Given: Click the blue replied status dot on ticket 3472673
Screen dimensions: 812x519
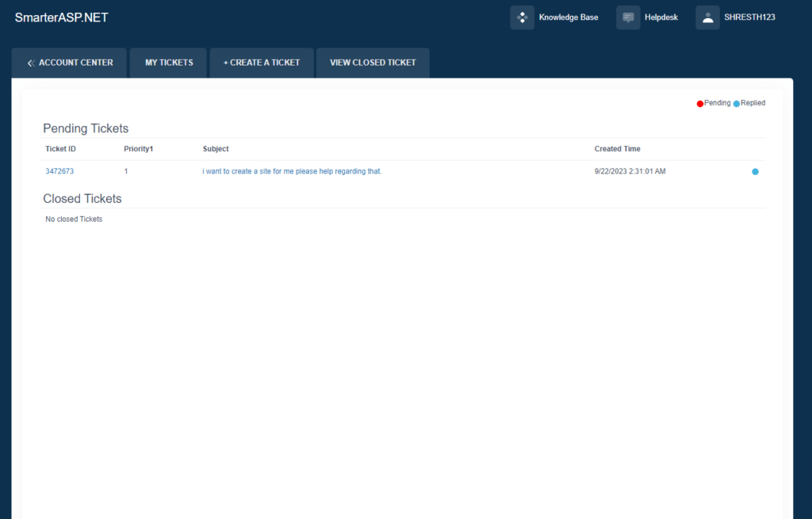Looking at the screenshot, I should pyautogui.click(x=755, y=171).
